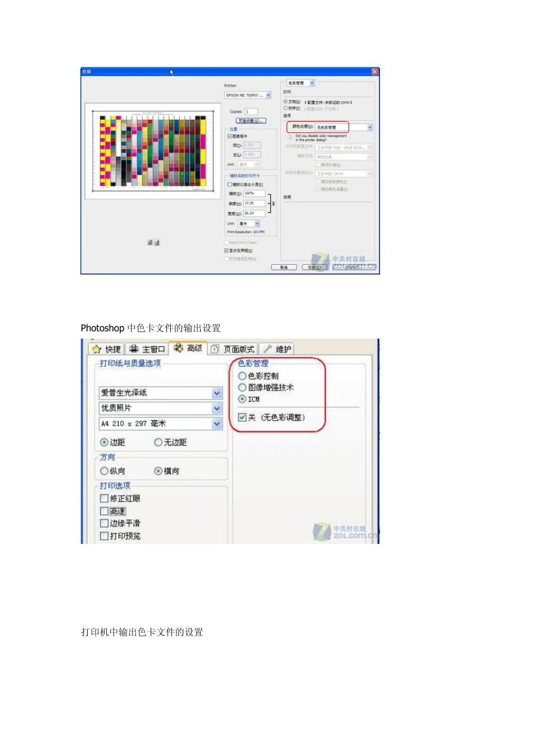Choose 横向 orientation
Screen dimensions: 534x756
click(158, 471)
